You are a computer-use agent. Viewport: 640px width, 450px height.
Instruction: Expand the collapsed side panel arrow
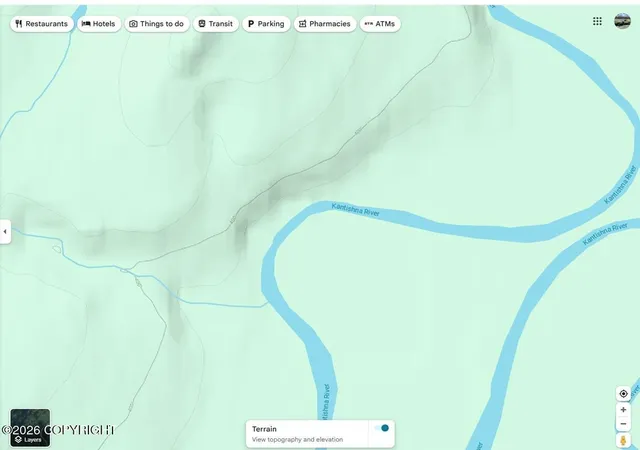pyautogui.click(x=5, y=232)
